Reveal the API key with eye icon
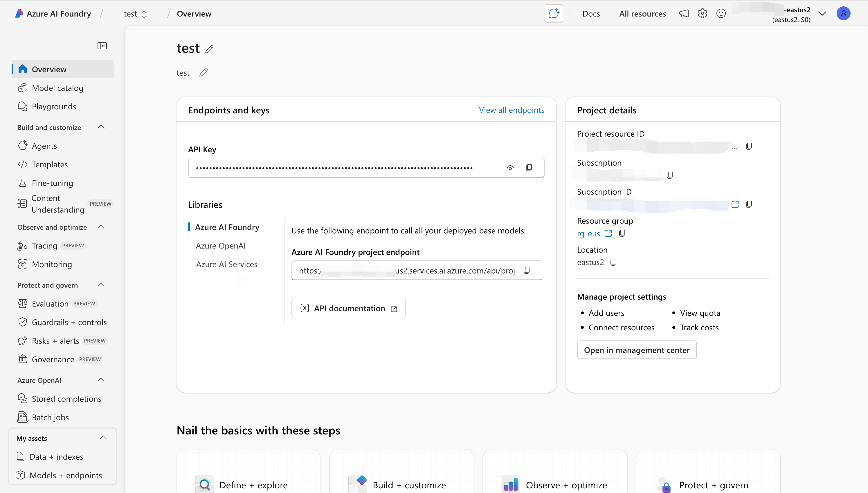 pos(510,168)
